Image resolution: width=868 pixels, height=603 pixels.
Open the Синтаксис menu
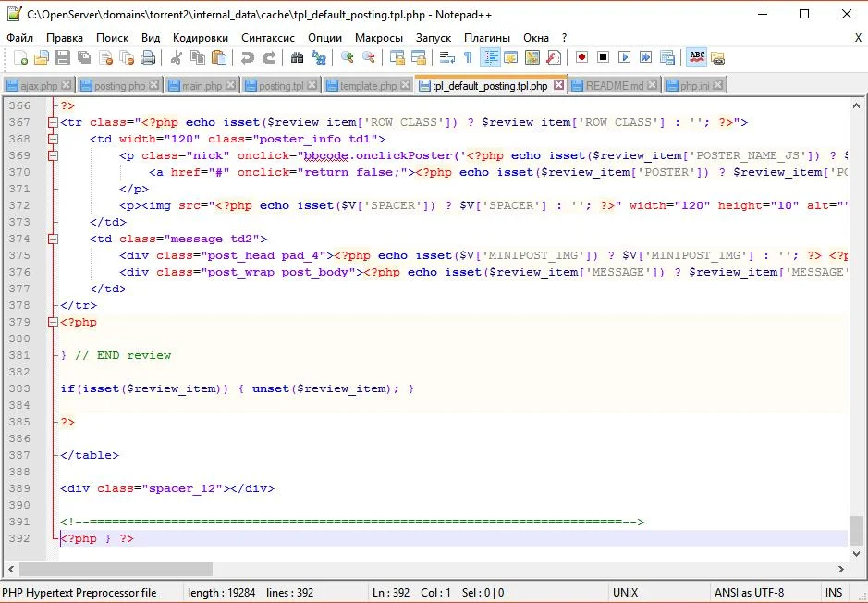click(268, 38)
